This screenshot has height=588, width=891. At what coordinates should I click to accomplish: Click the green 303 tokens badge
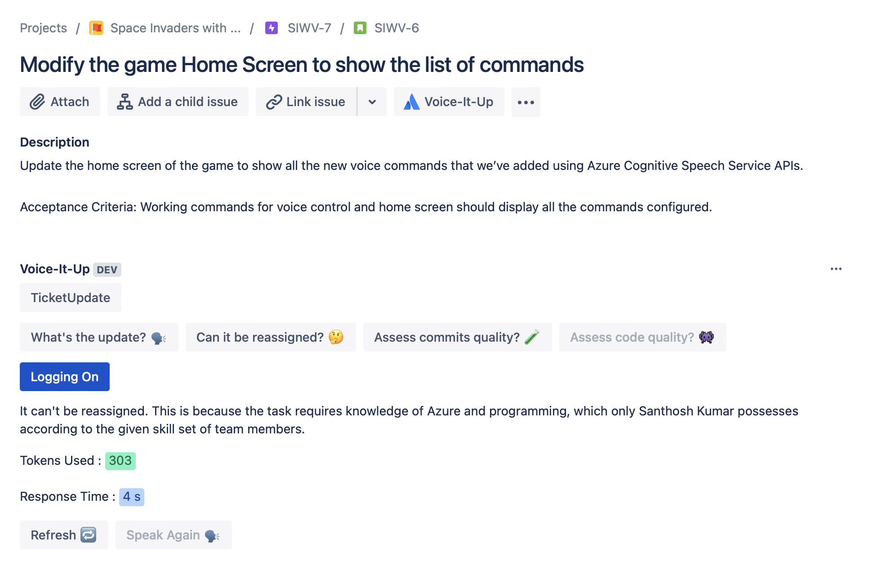[120, 461]
